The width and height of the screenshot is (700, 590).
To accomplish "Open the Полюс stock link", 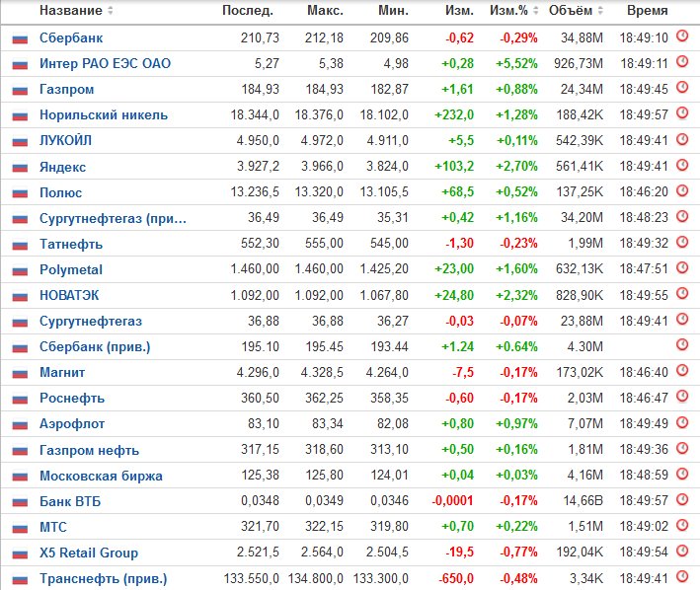I will [60, 192].
